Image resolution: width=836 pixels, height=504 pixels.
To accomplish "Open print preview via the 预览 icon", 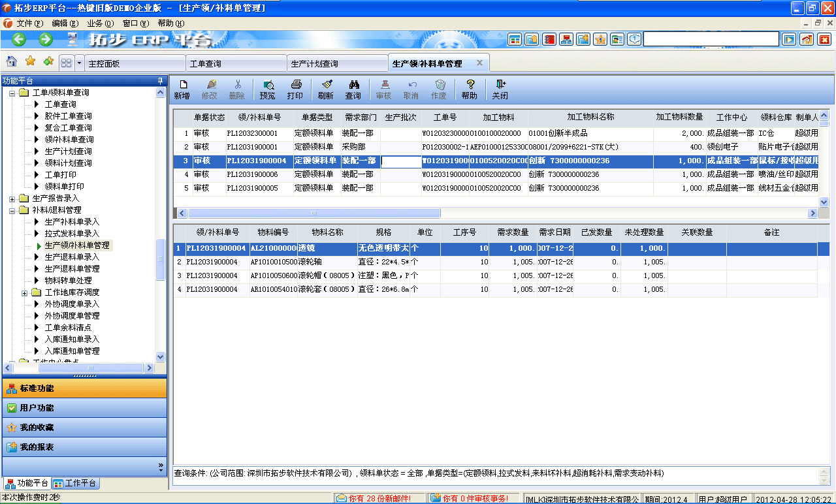I will (x=267, y=89).
